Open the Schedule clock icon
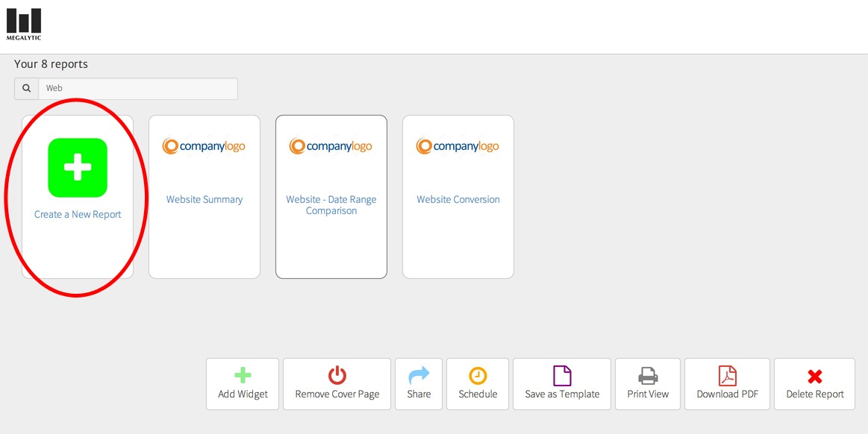This screenshot has height=434, width=868. pos(477,374)
